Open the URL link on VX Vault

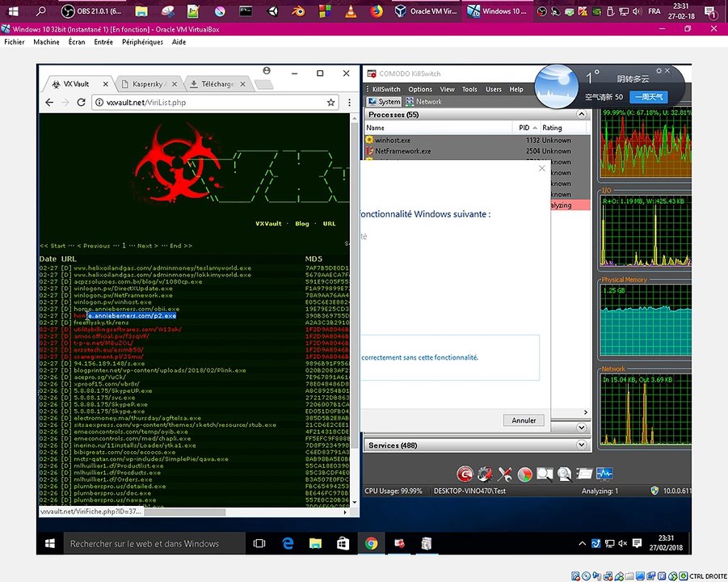329,223
